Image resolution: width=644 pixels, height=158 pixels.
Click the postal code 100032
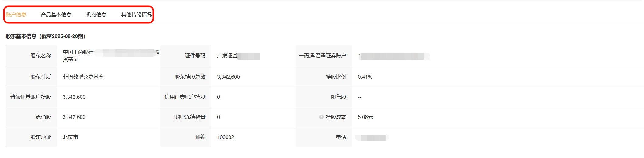coord(225,137)
